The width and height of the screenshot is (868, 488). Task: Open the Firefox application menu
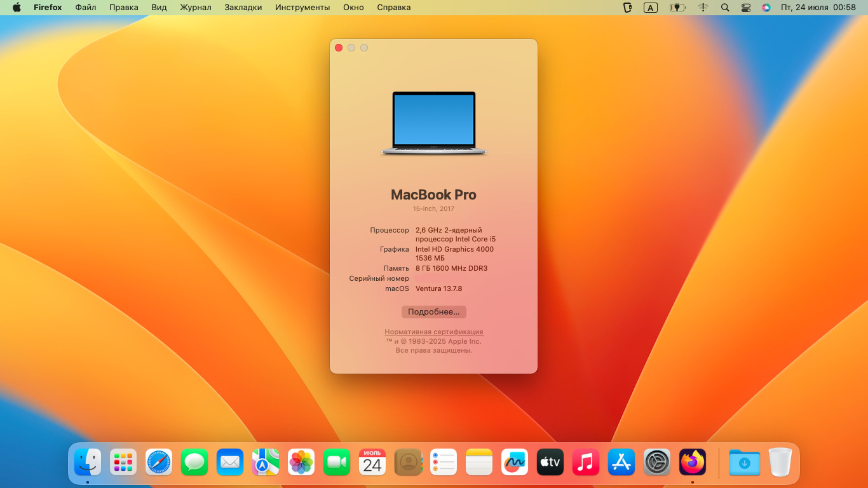(47, 8)
